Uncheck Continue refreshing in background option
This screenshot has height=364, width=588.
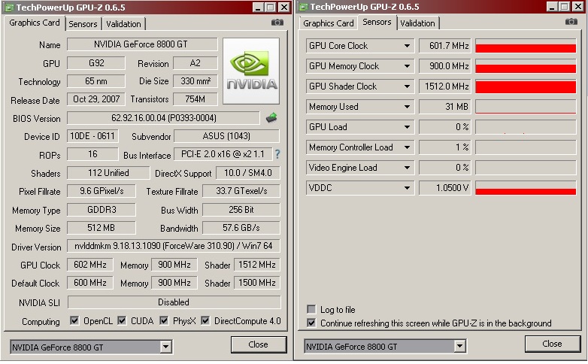311,323
